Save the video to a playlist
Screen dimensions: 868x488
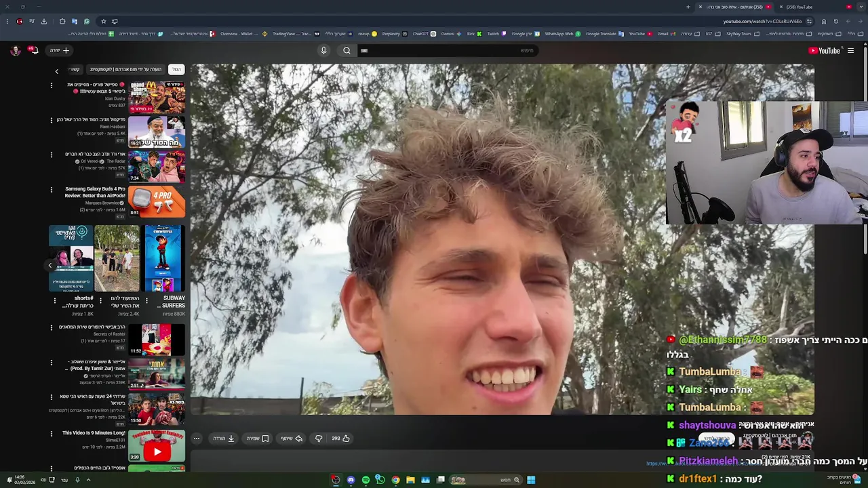pos(258,439)
